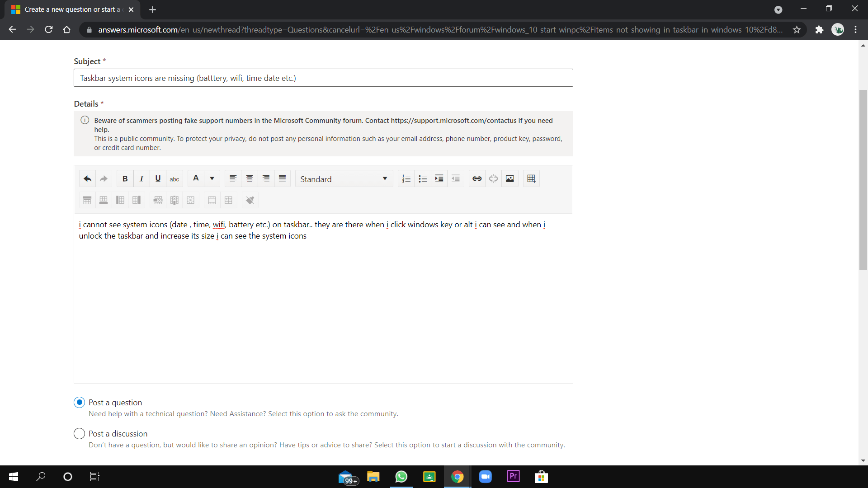This screenshot has width=868, height=488.
Task: Apply strikethrough formatting button
Action: coord(174,178)
